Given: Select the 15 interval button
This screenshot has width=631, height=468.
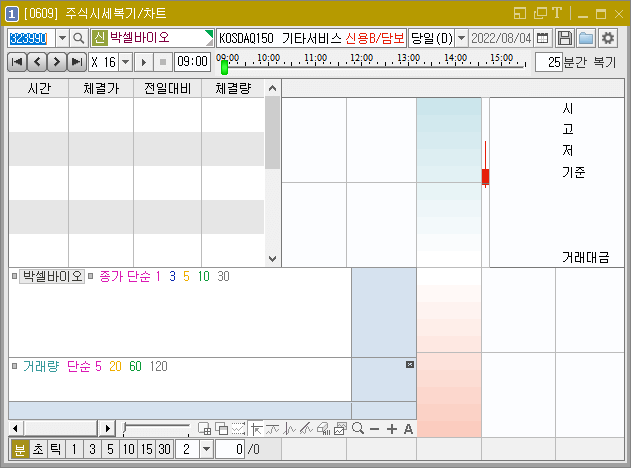Looking at the screenshot, I should click(x=146, y=449).
